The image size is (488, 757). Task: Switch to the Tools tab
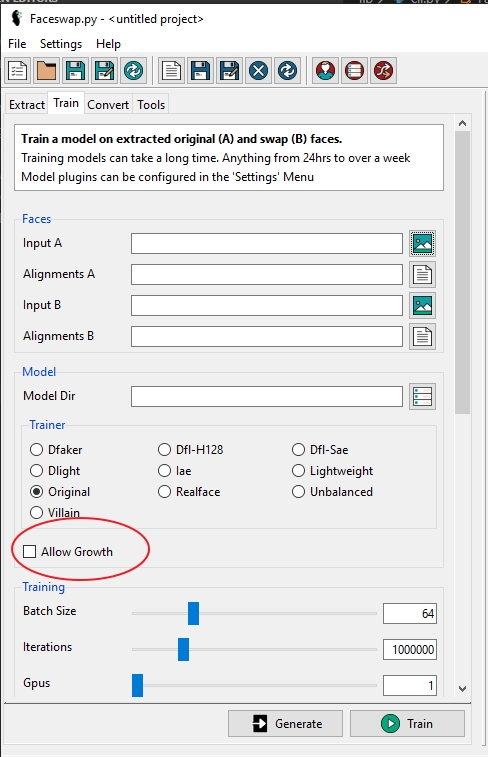point(151,105)
